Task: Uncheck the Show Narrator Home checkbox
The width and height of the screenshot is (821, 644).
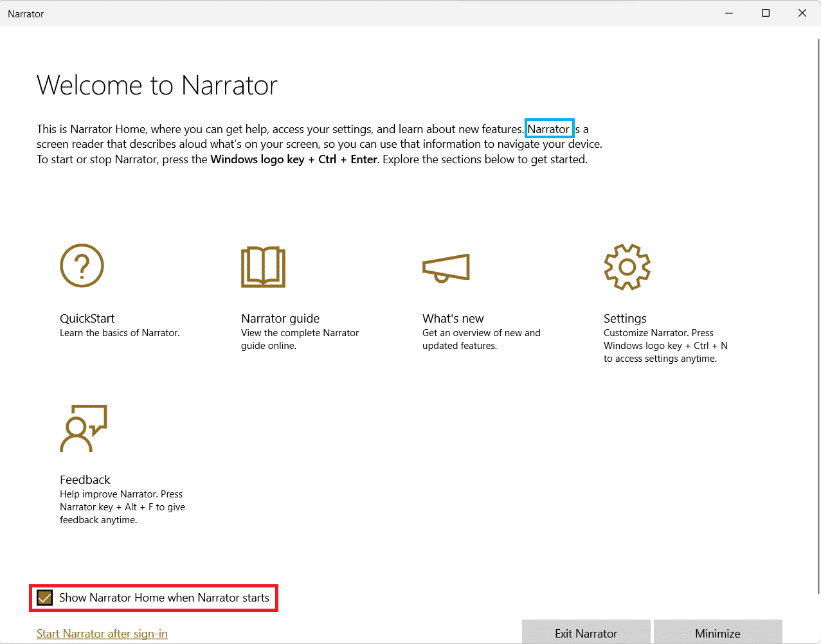Action: pos(44,598)
